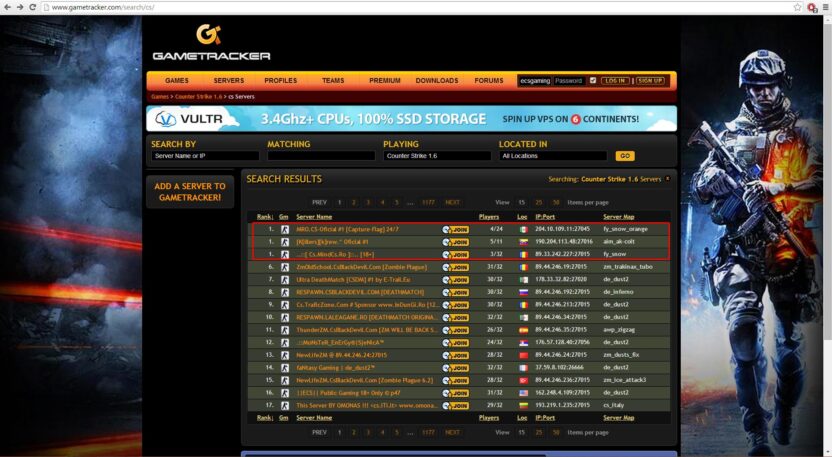Click the LOG IN button

(x=615, y=81)
